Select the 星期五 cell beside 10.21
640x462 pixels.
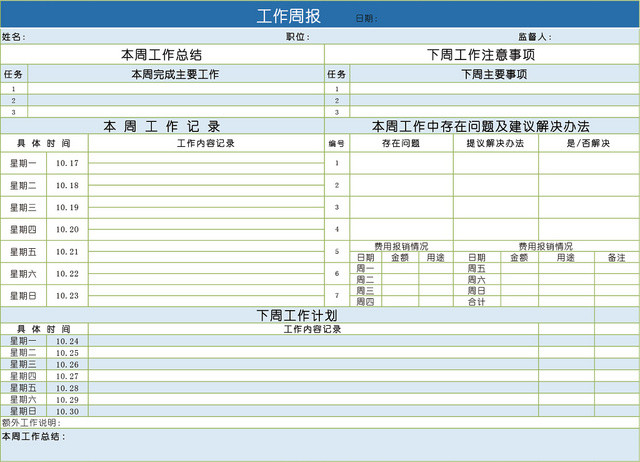coord(23,252)
